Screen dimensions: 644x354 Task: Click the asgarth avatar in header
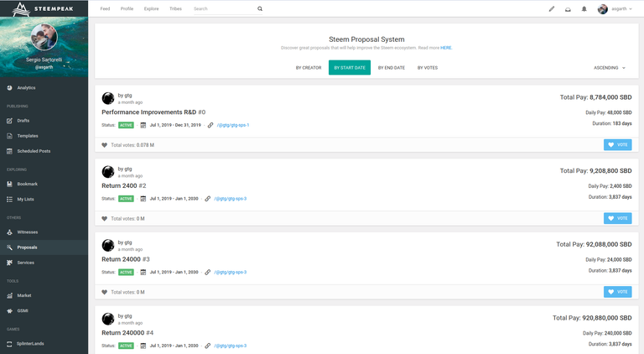603,8
